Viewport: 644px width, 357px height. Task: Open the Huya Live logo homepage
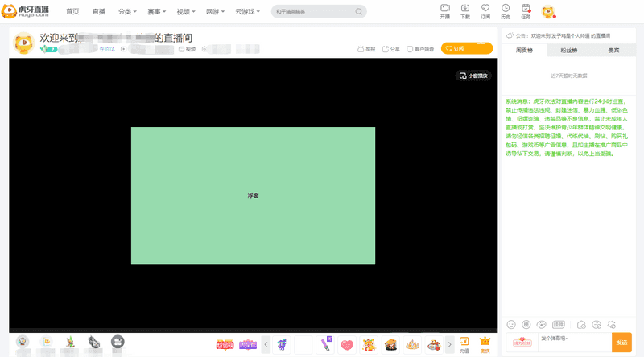[26, 11]
